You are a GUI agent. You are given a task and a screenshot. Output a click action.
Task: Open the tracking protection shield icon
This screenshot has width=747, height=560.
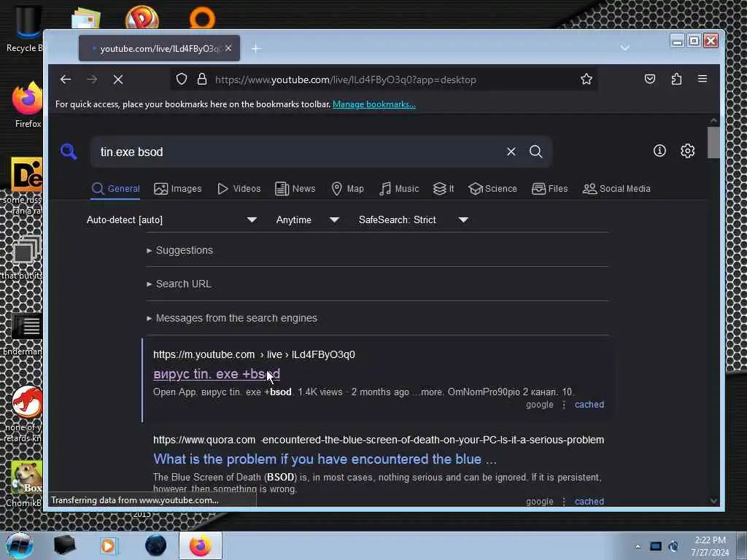[x=182, y=79]
